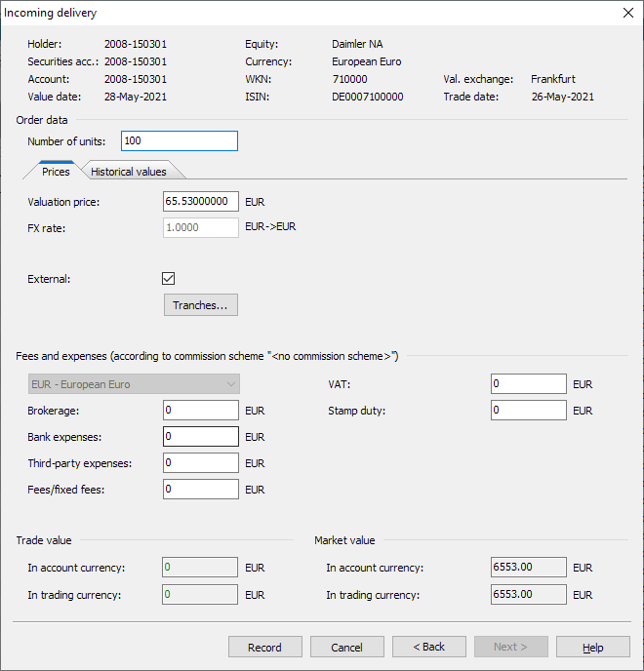Click the Tranches... button
The height and width of the screenshot is (671, 644).
tap(200, 305)
